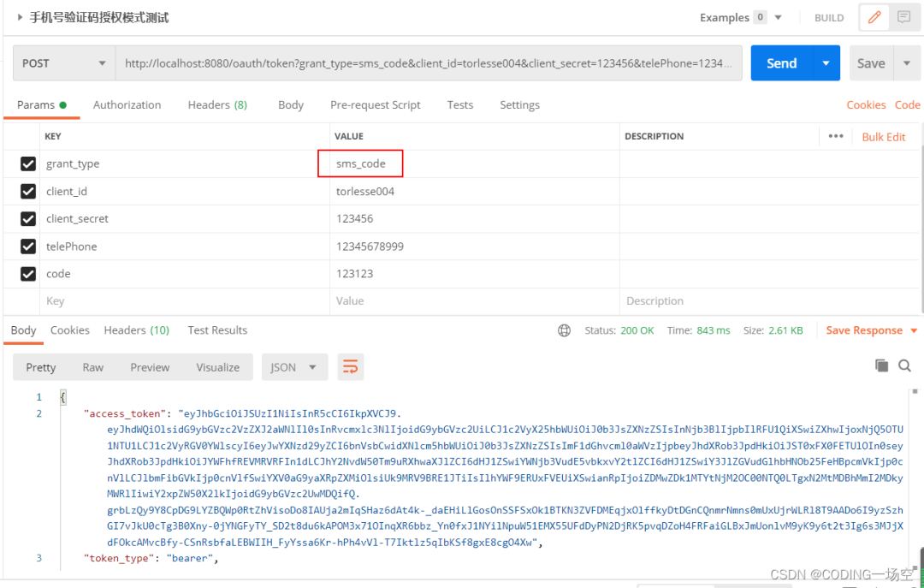Click the "token_type" response line

click(x=151, y=558)
